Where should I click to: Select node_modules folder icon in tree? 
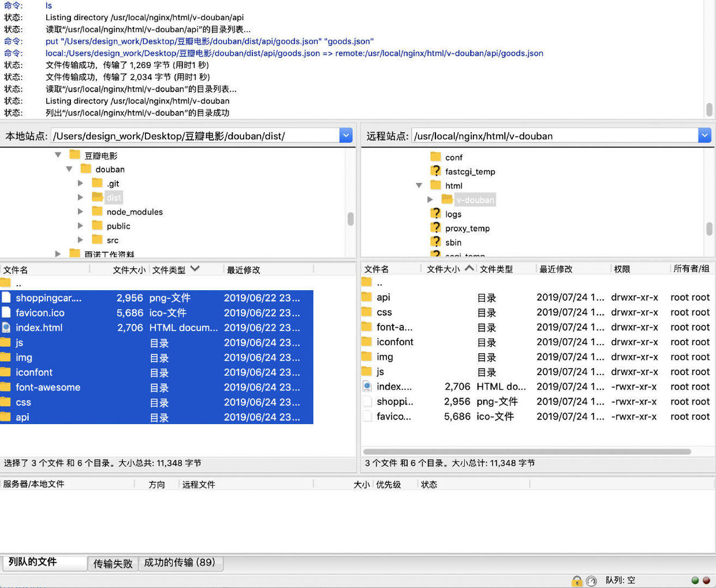[97, 211]
